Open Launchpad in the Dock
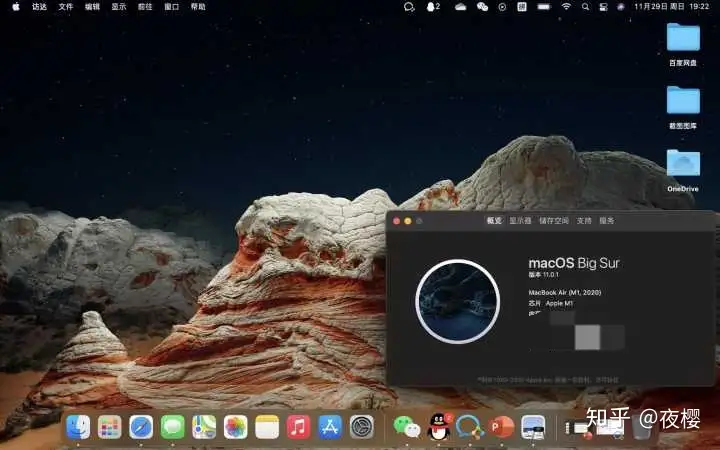Image resolution: width=720 pixels, height=450 pixels. pos(110,427)
